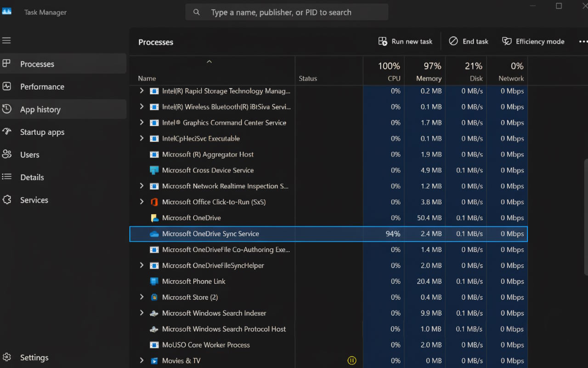This screenshot has height=368, width=588.
Task: Click the Microsoft OneDrive folder icon
Action: 154,218
